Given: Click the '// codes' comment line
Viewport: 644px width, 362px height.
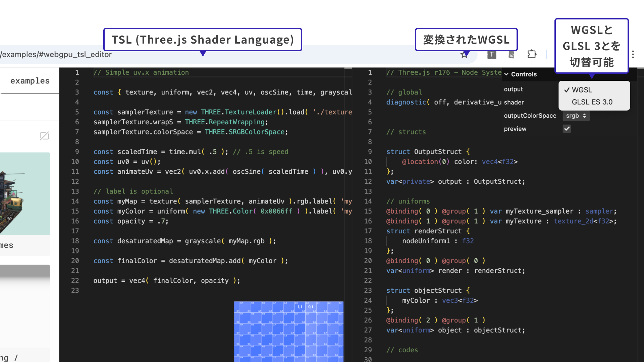Looking at the screenshot, I should point(402,350).
